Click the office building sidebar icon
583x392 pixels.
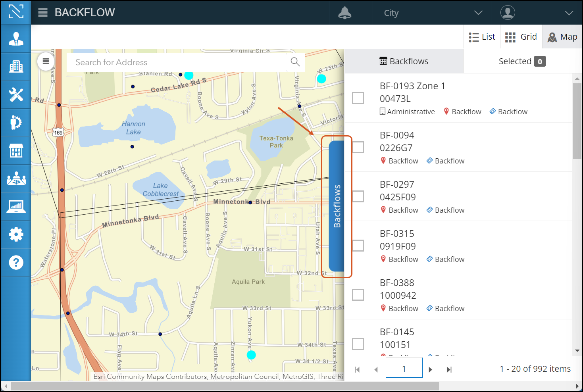pos(16,67)
